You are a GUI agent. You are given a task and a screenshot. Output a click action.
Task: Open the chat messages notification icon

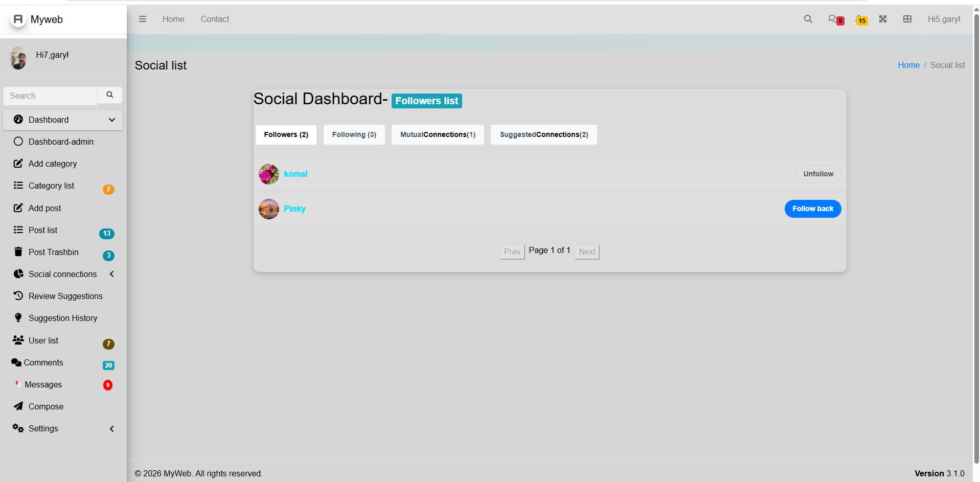835,19
